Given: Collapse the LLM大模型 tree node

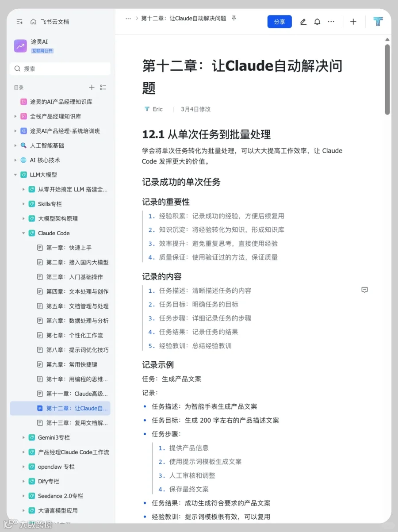Looking at the screenshot, I should click(15, 175).
